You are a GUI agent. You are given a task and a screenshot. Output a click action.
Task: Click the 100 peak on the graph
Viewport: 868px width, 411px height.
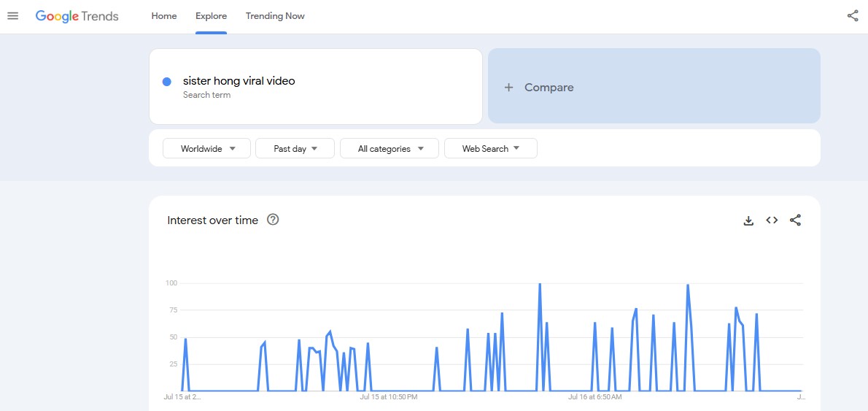click(x=540, y=283)
